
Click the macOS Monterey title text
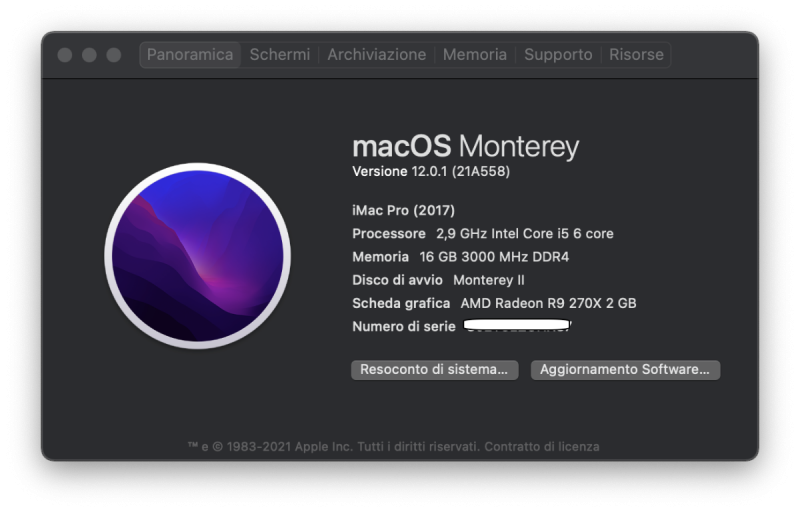tap(466, 146)
